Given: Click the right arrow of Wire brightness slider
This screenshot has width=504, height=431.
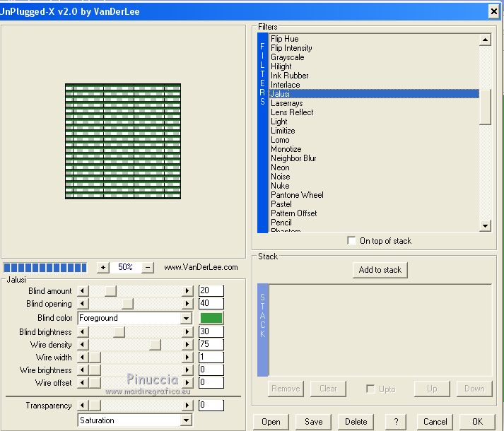Looking at the screenshot, I should (187, 370).
